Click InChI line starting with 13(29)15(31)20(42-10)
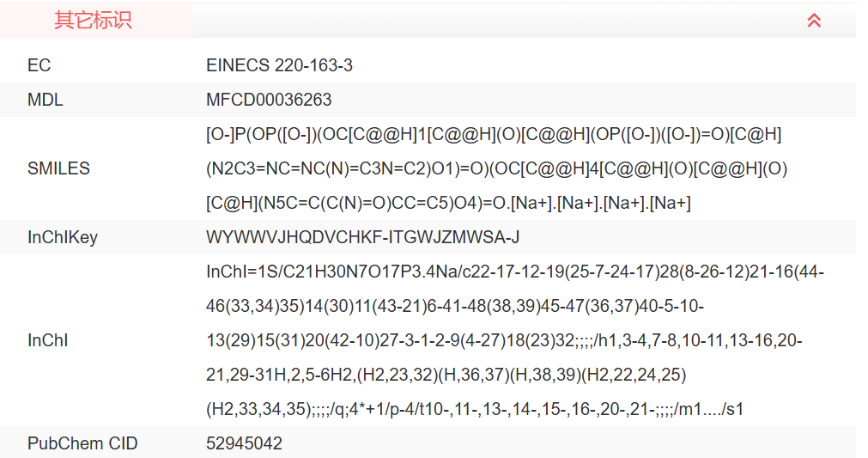The image size is (868, 458). pyautogui.click(x=504, y=341)
